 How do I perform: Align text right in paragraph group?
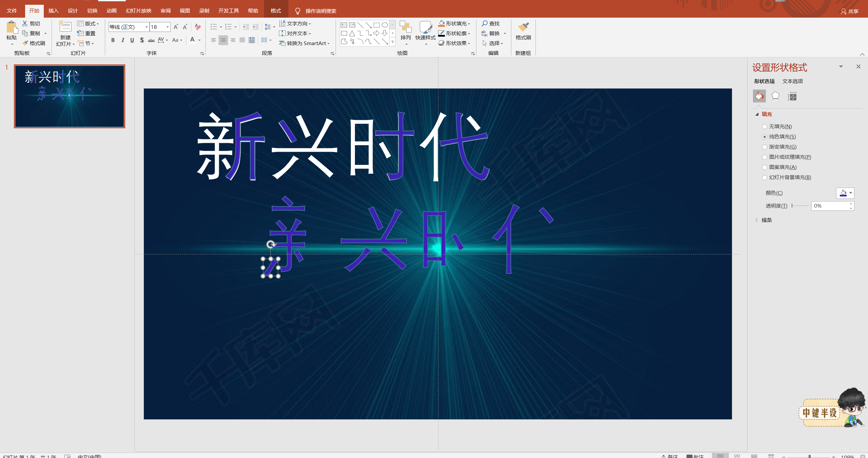[233, 40]
